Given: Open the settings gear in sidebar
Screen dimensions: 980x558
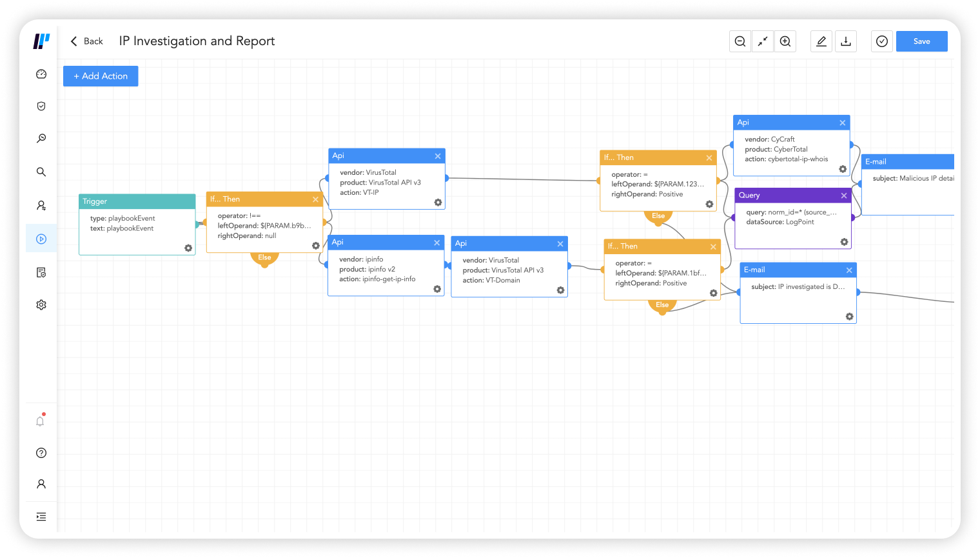Looking at the screenshot, I should coord(41,305).
